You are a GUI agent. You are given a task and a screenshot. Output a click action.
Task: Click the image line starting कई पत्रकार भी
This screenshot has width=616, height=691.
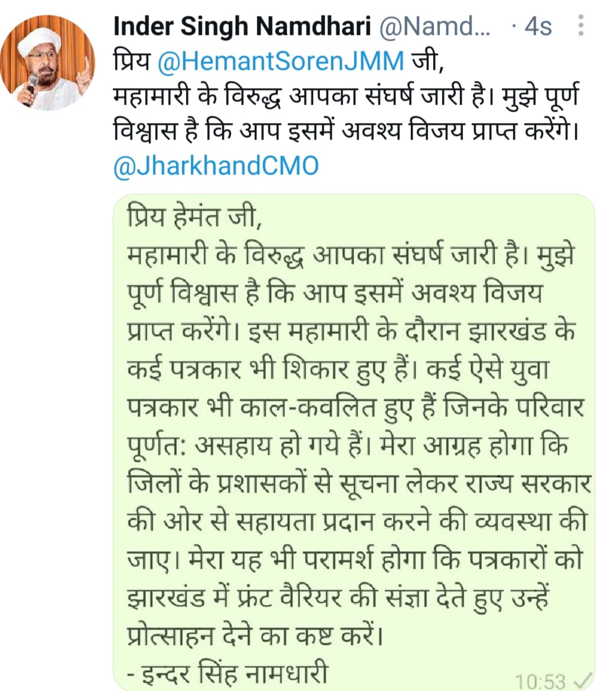point(338,369)
